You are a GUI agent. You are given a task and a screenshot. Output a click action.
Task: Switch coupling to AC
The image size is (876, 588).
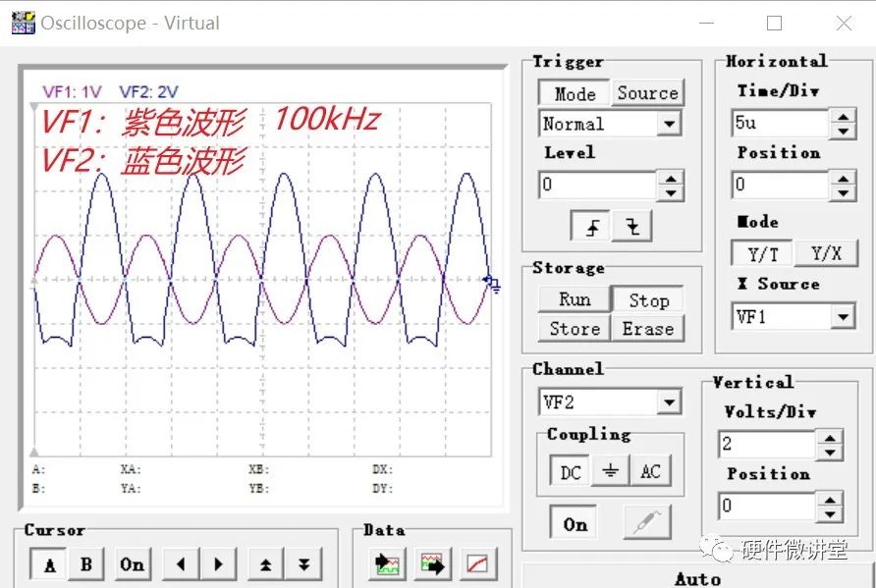pos(650,471)
